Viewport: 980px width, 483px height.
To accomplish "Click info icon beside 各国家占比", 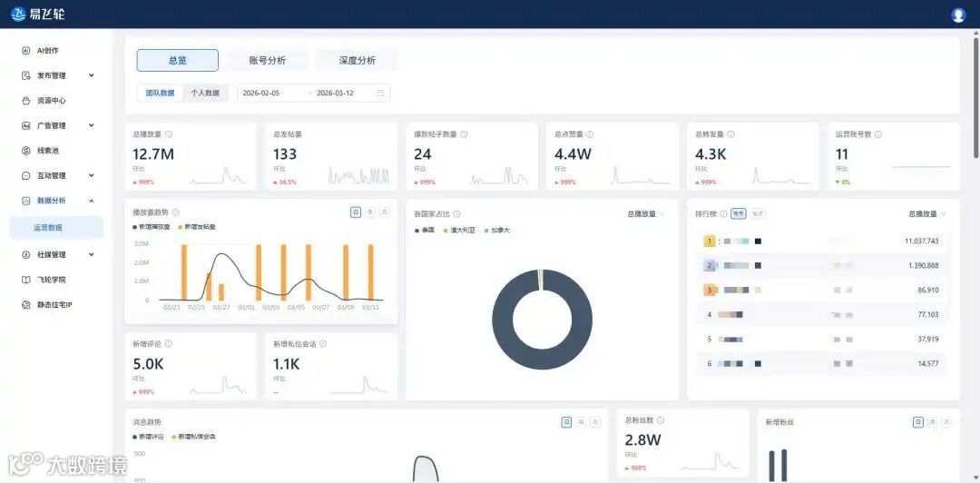I will [456, 214].
